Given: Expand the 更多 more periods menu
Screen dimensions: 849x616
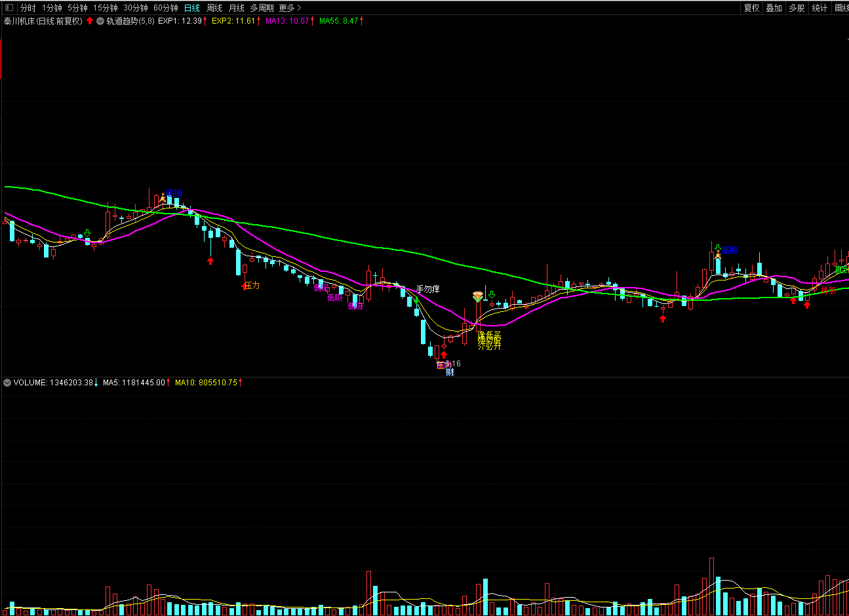Looking at the screenshot, I should (290, 8).
